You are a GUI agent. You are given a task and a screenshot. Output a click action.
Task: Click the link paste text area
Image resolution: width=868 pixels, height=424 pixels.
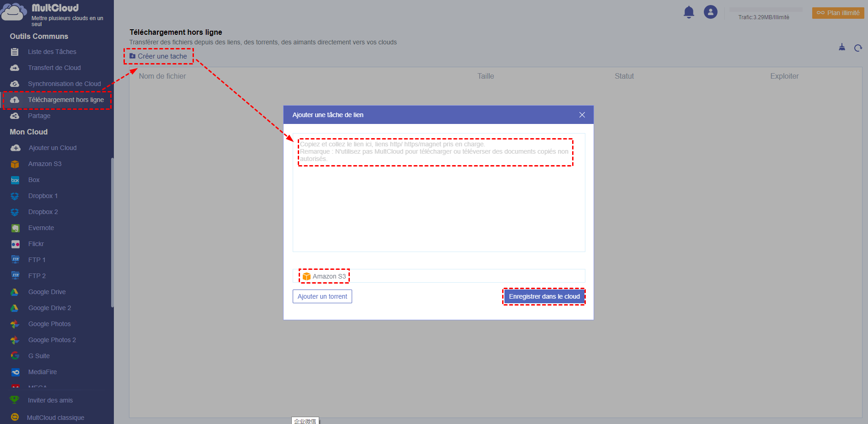point(439,193)
